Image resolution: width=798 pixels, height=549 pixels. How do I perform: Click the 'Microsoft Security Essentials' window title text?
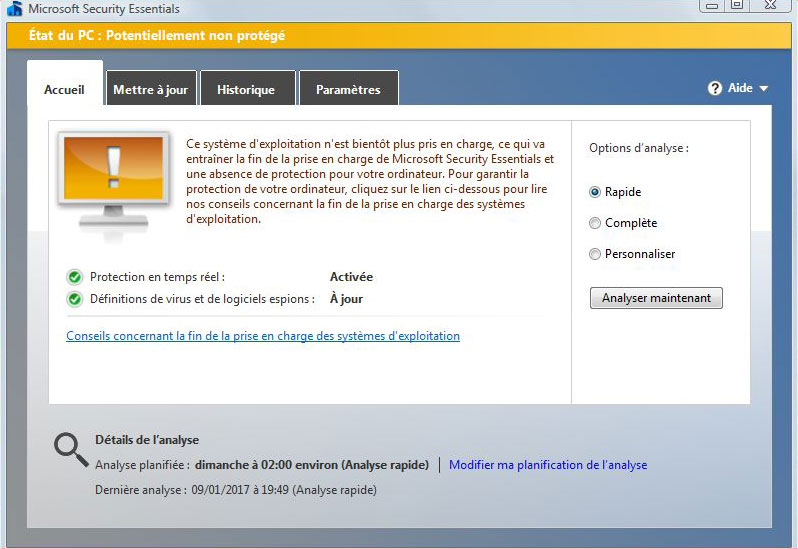104,9
